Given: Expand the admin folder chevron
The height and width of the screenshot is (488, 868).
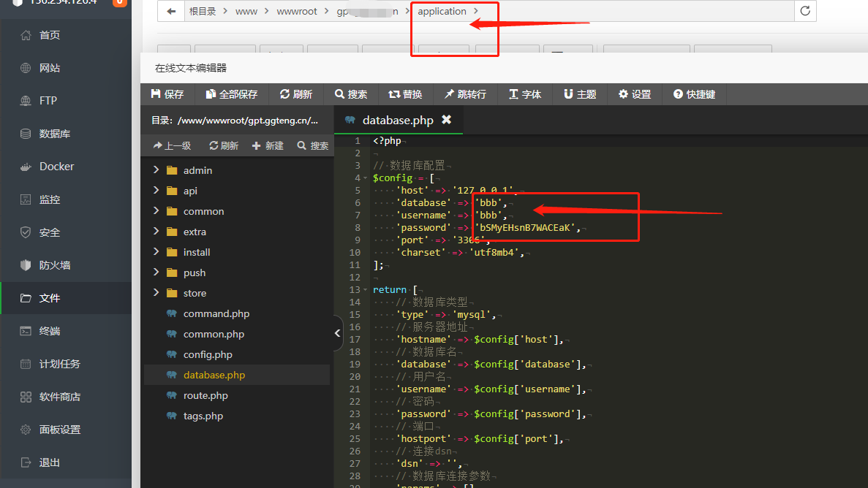Looking at the screenshot, I should tap(156, 170).
